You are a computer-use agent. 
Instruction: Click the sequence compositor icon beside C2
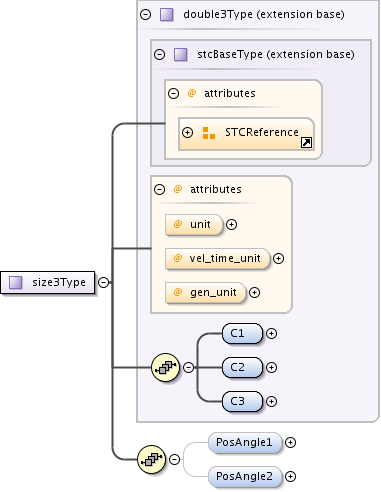165,367
